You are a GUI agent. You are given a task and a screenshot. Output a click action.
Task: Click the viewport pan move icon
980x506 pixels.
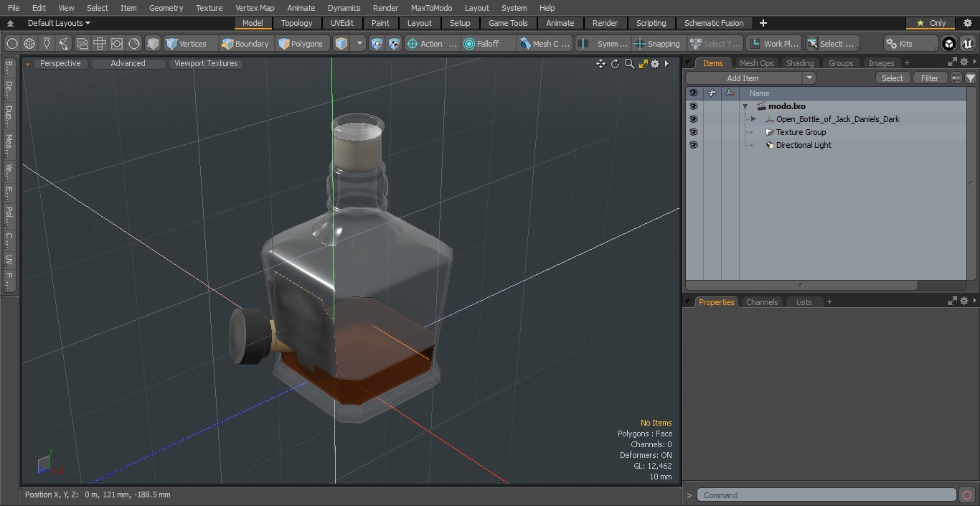600,64
